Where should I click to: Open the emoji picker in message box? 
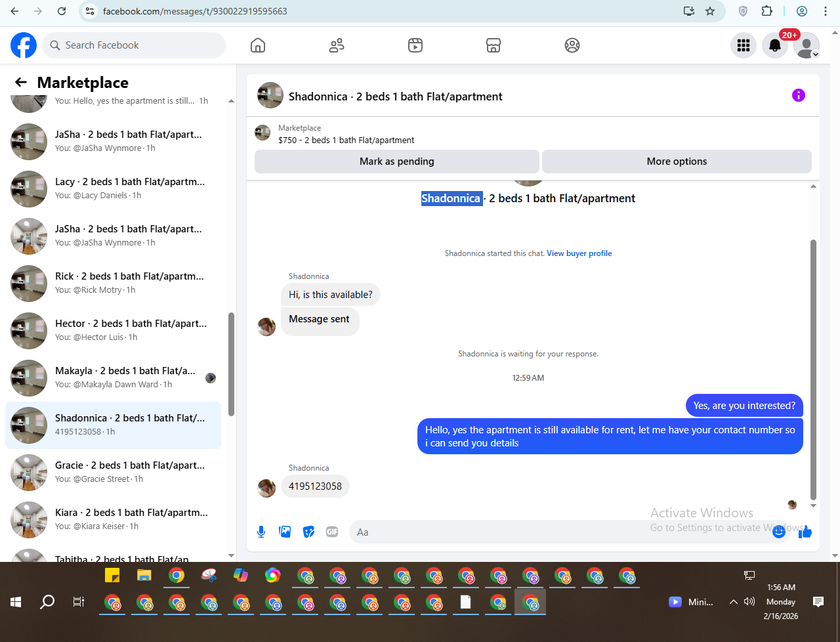point(779,532)
